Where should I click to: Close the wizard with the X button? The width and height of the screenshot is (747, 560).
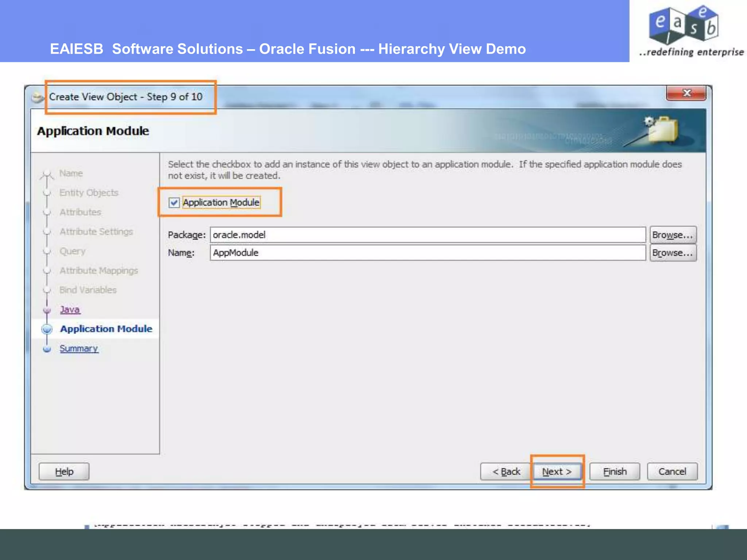[686, 93]
